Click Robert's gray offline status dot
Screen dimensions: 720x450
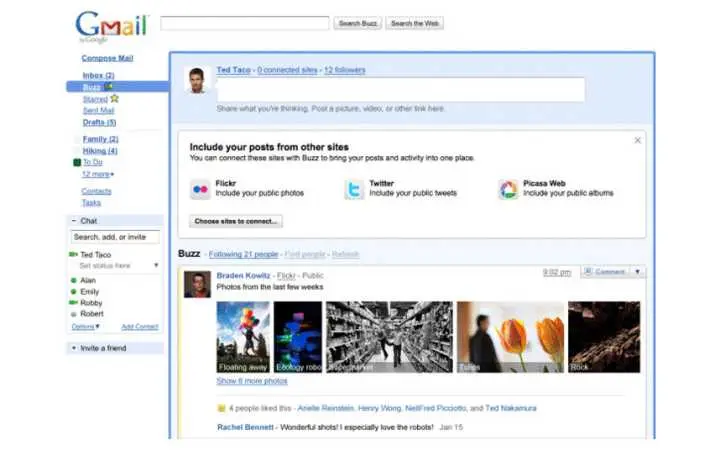point(73,314)
